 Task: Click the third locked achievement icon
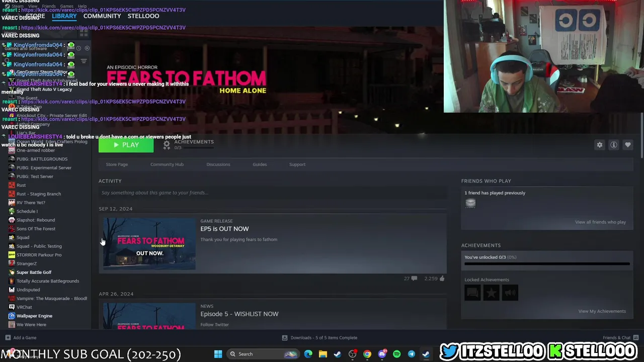(x=510, y=293)
